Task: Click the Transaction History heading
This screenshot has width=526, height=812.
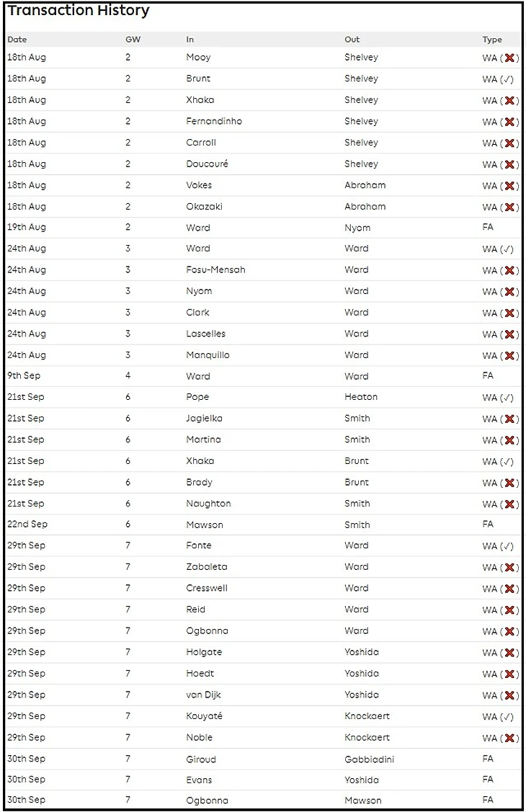Action: 79,11
